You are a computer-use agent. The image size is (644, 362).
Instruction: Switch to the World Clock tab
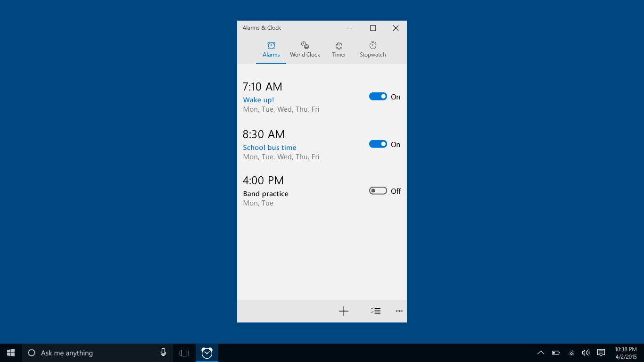pyautogui.click(x=305, y=49)
